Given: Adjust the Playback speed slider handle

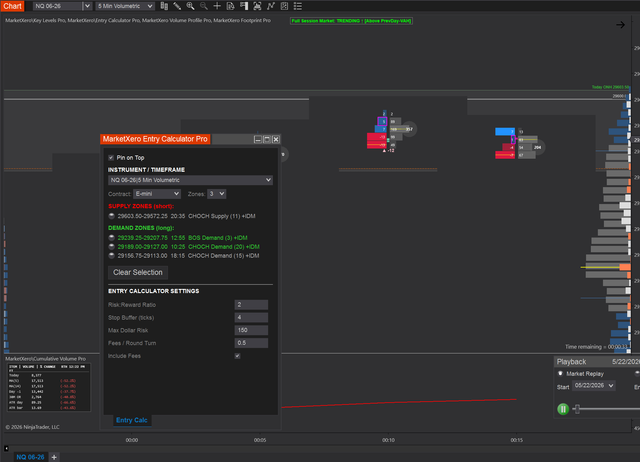Looking at the screenshot, I should pos(577,409).
